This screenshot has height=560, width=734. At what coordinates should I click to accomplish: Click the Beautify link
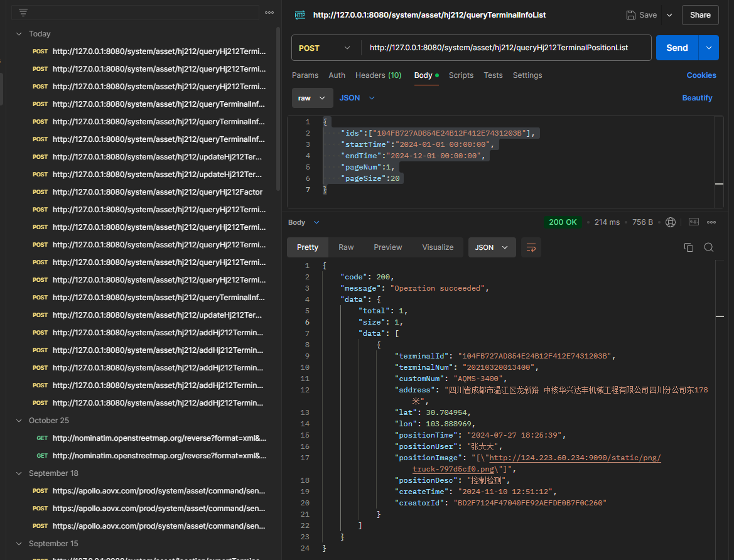tap(697, 98)
